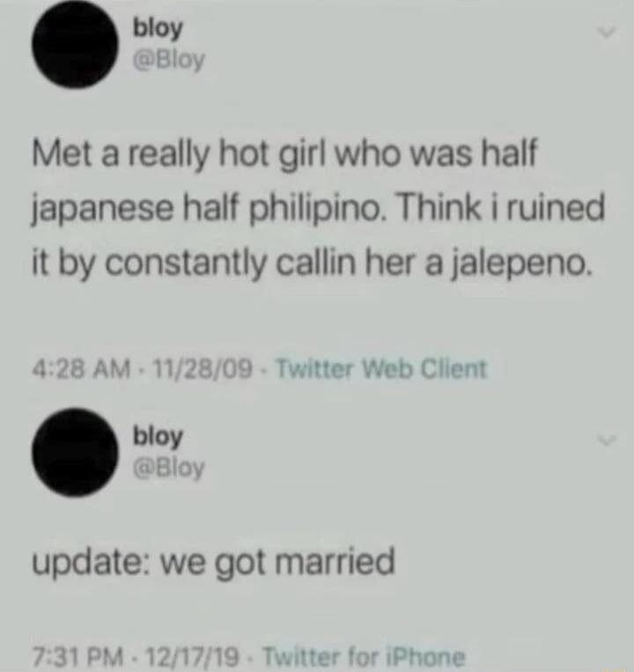Click the 7:31 PM timestamp
Image resolution: width=634 pixels, height=672 pixels.
pos(77,656)
